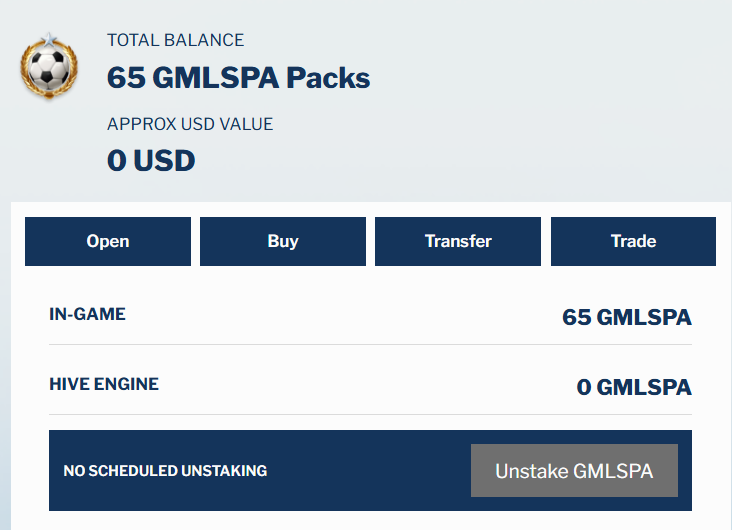Select the 65 GMLSPA Packs heading
Screen dimensions: 732x530
[x=238, y=78]
